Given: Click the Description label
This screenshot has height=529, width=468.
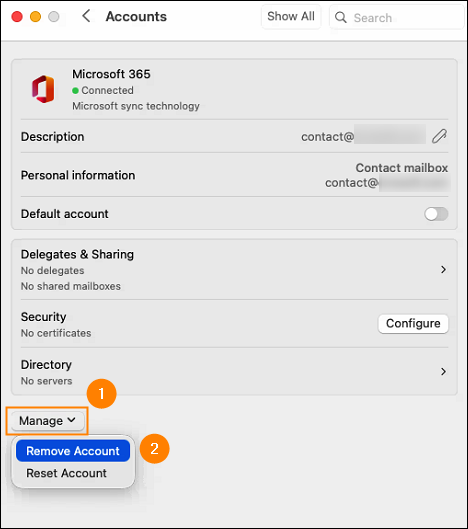Looking at the screenshot, I should [x=53, y=137].
